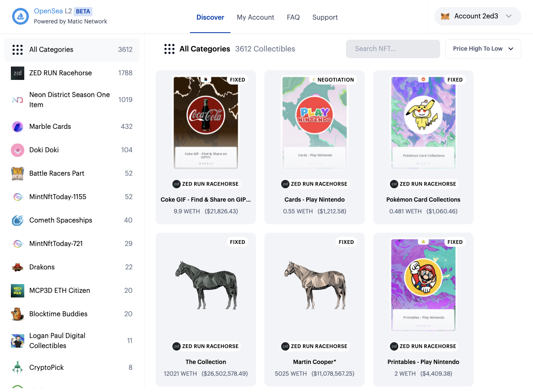
Task: Click the Marble Cards sidebar icon
Action: (x=18, y=126)
